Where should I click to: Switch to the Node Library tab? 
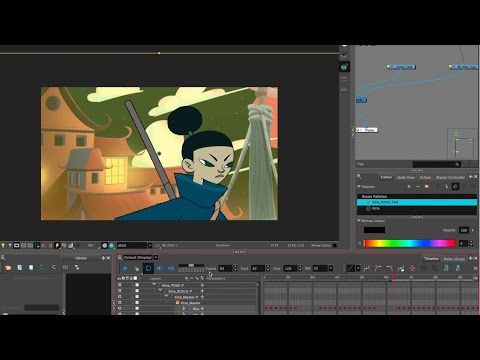tap(454, 259)
